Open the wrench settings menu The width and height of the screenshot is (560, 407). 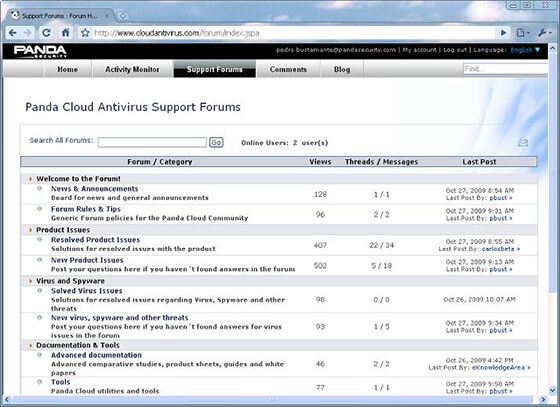(544, 33)
